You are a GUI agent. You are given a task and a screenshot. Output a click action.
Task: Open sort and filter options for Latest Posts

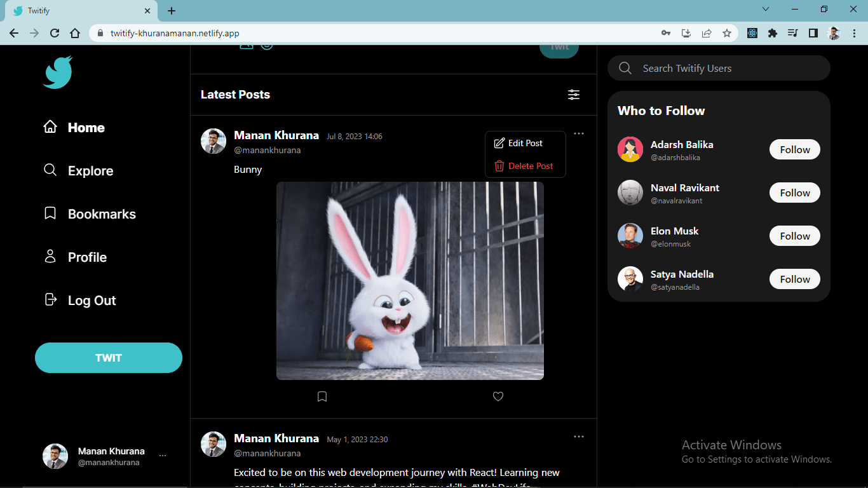point(574,95)
